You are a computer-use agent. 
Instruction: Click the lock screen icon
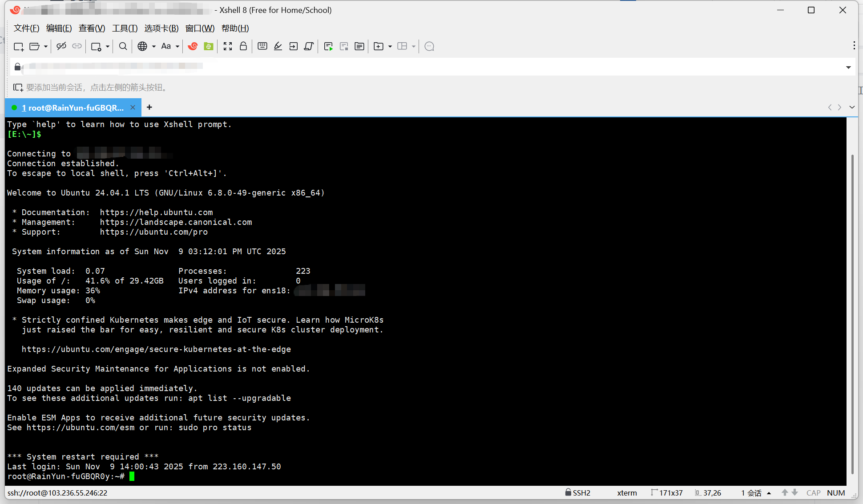point(243,46)
